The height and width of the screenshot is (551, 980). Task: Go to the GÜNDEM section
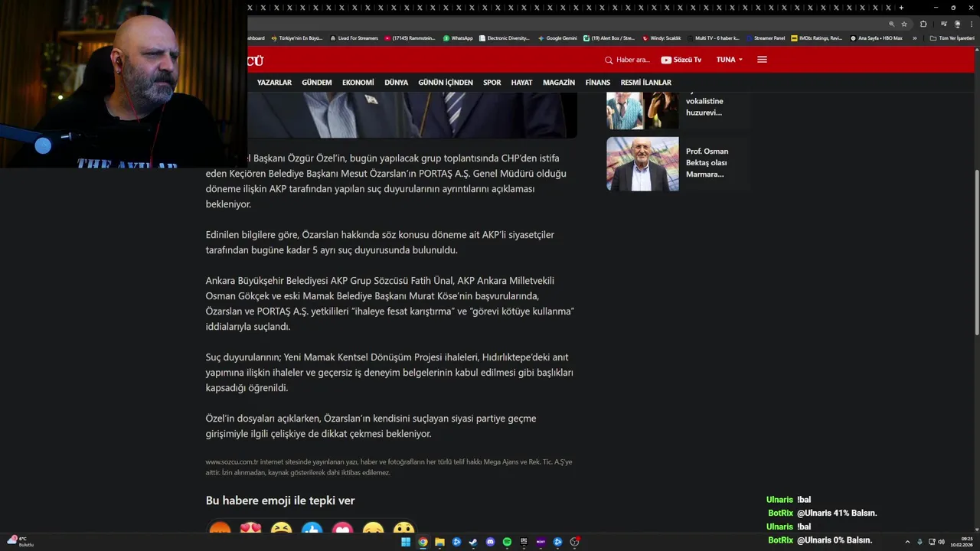[317, 83]
